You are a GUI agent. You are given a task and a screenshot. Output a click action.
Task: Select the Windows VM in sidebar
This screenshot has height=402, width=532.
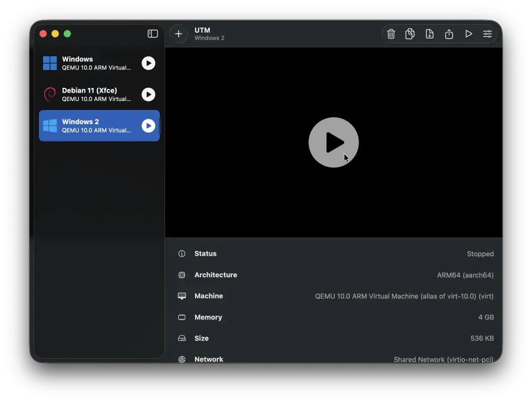point(99,63)
